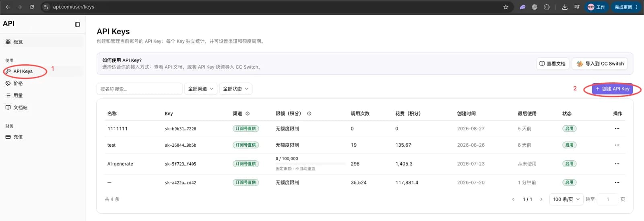Open actions menu for the test row

(x=617, y=145)
